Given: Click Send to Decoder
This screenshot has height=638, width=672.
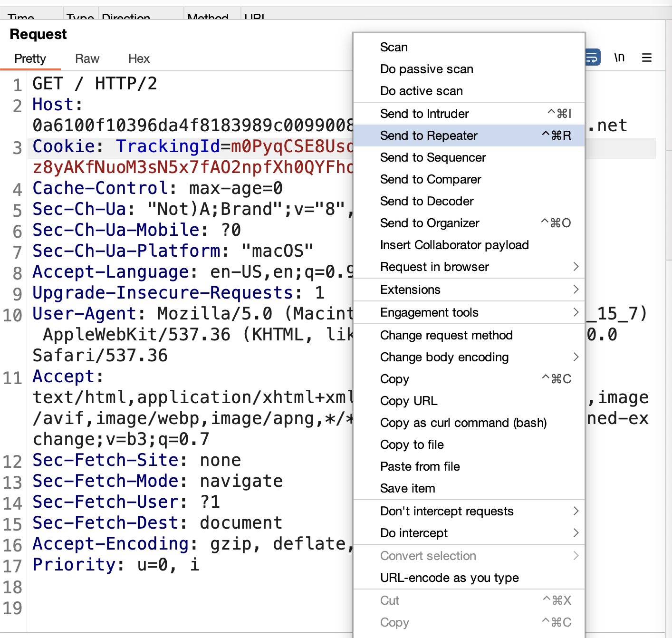Looking at the screenshot, I should 469,201.
